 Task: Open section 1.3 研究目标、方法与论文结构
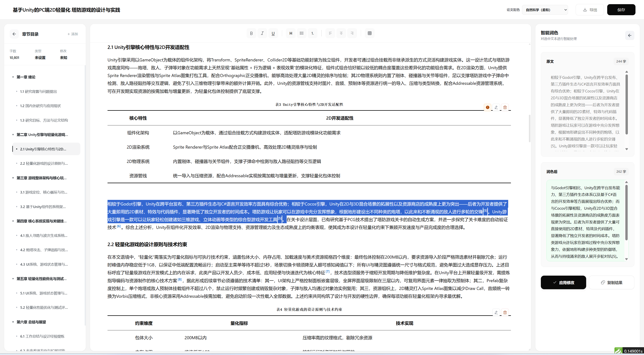tap(44, 120)
